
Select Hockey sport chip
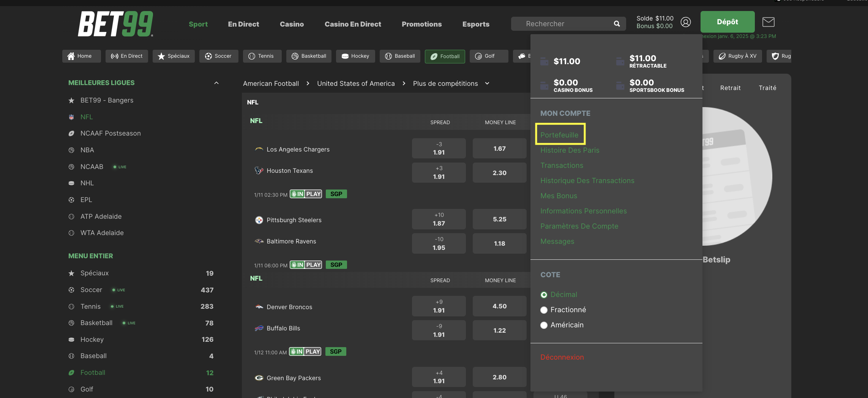(x=355, y=56)
